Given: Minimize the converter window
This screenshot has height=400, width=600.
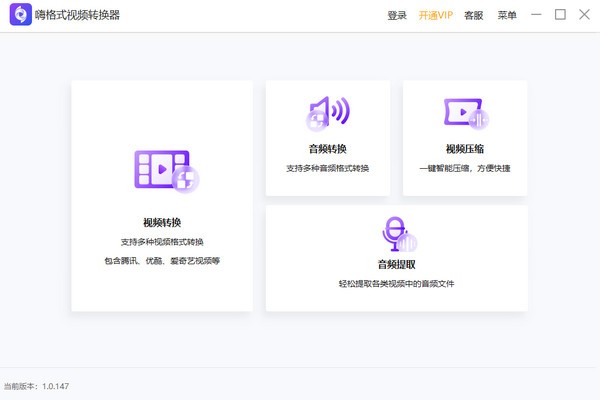Looking at the screenshot, I should (x=537, y=15).
